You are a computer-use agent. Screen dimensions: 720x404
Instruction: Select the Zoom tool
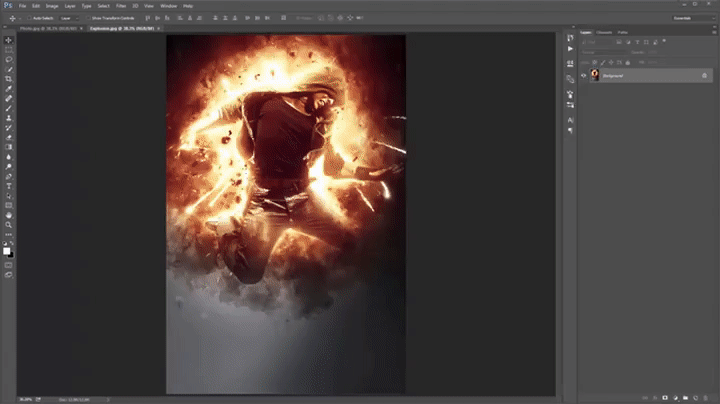[9, 225]
